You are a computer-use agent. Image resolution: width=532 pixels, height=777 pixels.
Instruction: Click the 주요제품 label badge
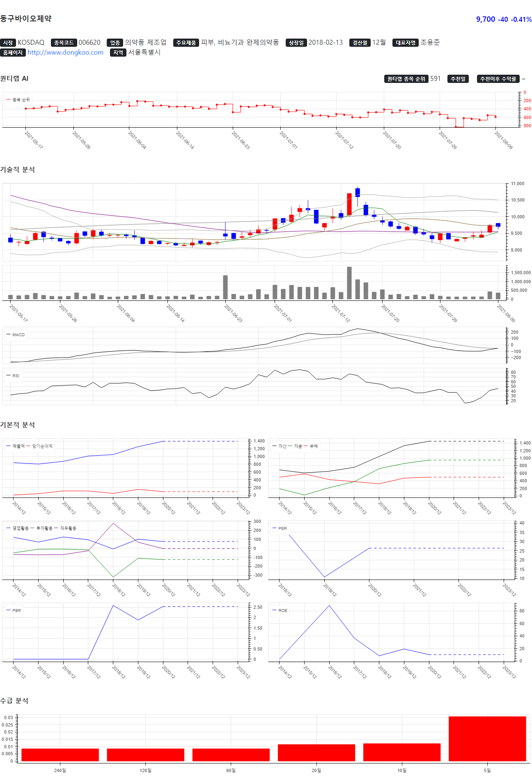186,43
